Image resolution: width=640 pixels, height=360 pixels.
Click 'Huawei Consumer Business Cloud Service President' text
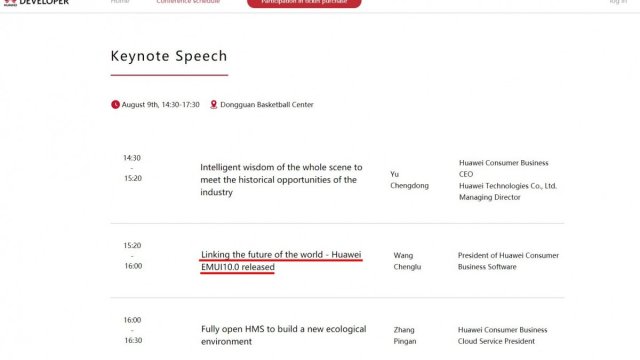(502, 335)
